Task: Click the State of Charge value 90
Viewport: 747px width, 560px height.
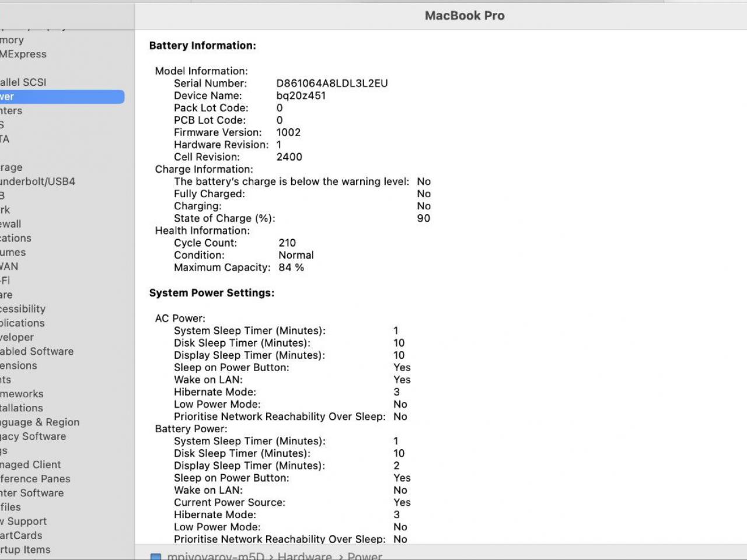Action: coord(424,218)
